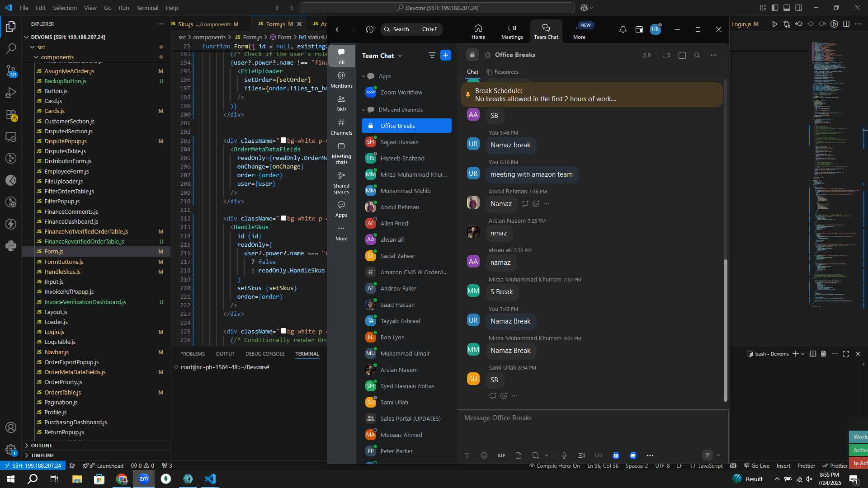Open the Python icon in the activity bar
Screen dimensions: 868x488
pos(11,246)
